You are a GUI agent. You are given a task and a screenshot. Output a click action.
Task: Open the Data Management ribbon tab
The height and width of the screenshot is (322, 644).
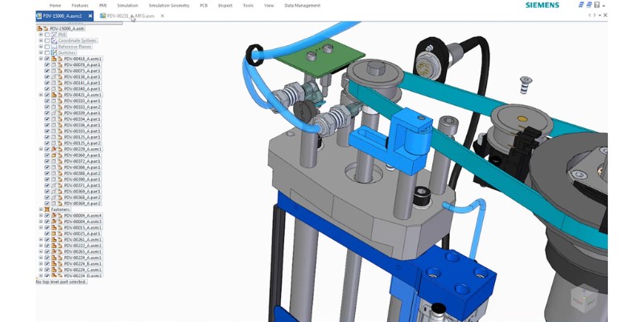click(303, 6)
